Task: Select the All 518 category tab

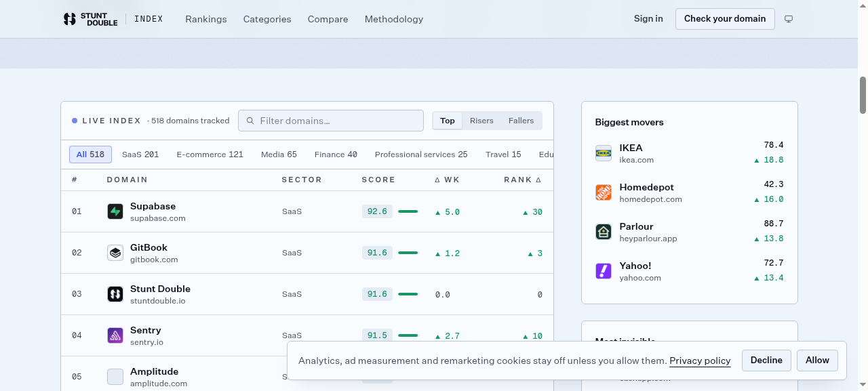Action: [x=90, y=155]
